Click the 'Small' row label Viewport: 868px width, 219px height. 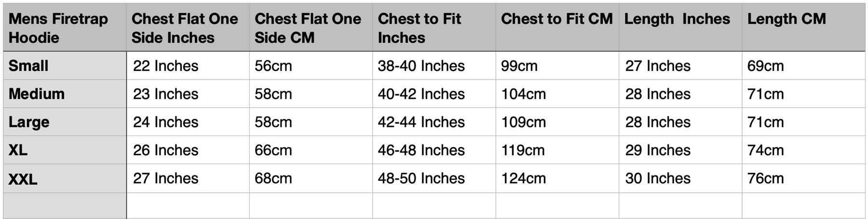tap(28, 66)
